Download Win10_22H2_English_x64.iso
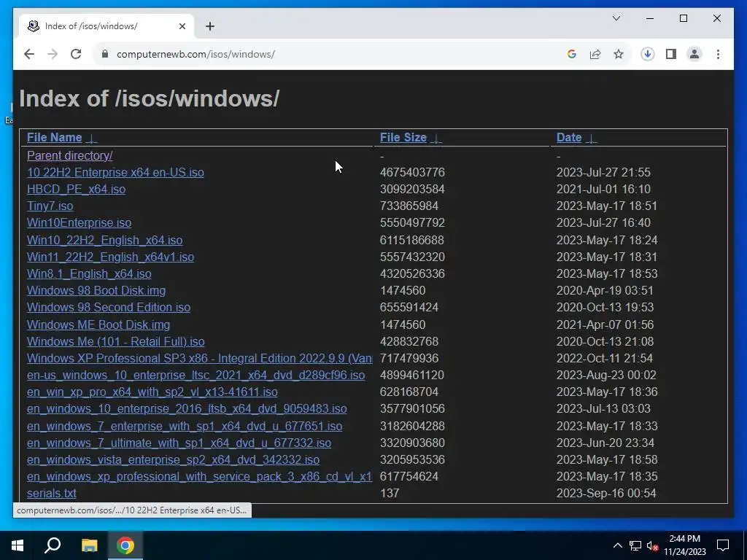The width and height of the screenshot is (747, 560). coord(105,240)
